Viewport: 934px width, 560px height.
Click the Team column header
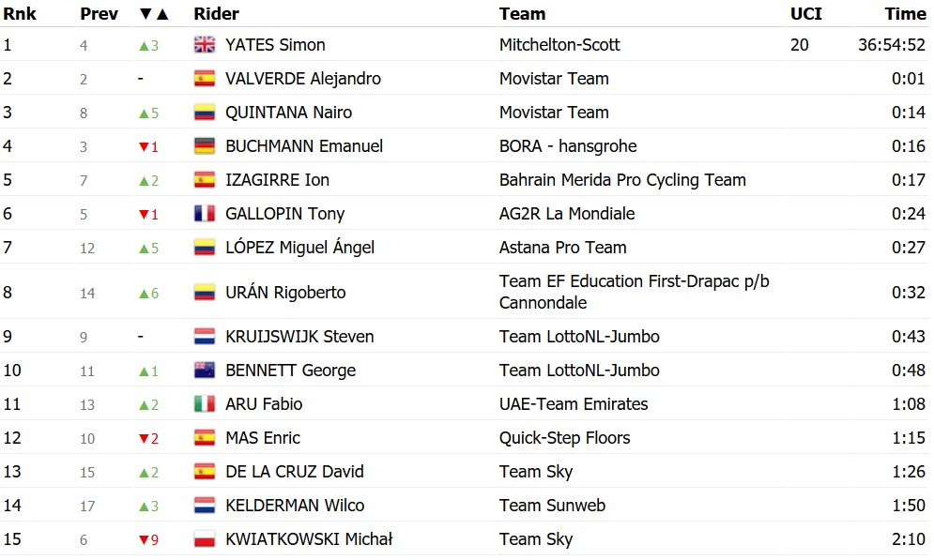click(x=522, y=14)
